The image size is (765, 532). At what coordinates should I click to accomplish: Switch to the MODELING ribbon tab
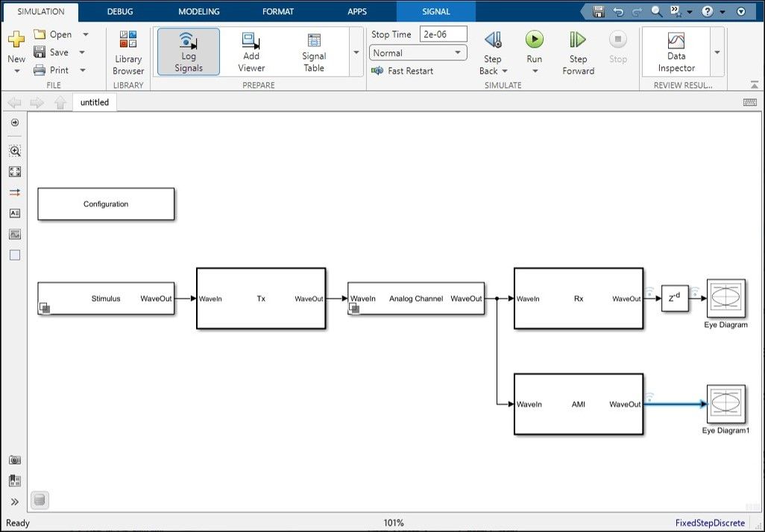[198, 11]
